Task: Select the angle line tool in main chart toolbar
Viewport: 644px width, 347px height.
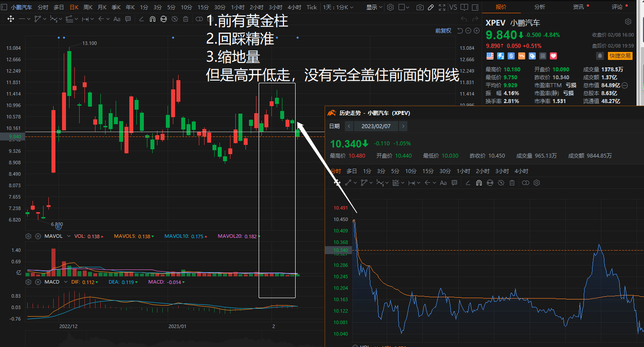Action: click(x=141, y=19)
